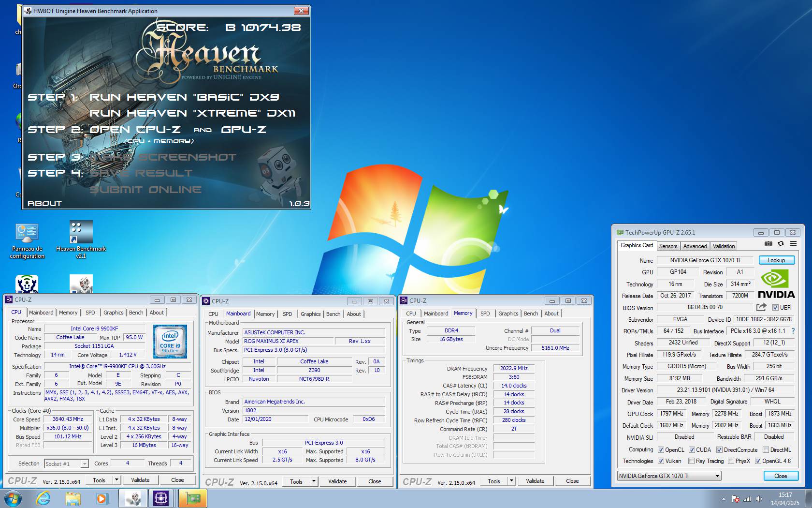Viewport: 812px width, 508px height.
Task: Click Run Heaven "Xtreme" DX11 option
Action: click(x=192, y=113)
